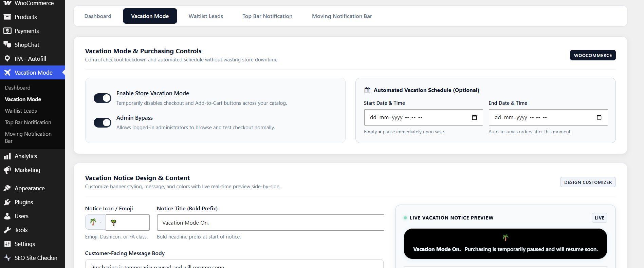Click the Vacation Mode airplane icon
Screen dimensions: 644x268
click(7, 73)
